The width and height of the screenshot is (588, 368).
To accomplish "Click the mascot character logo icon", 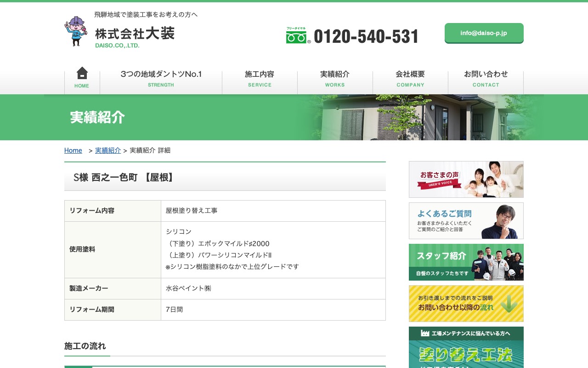I will tap(75, 31).
